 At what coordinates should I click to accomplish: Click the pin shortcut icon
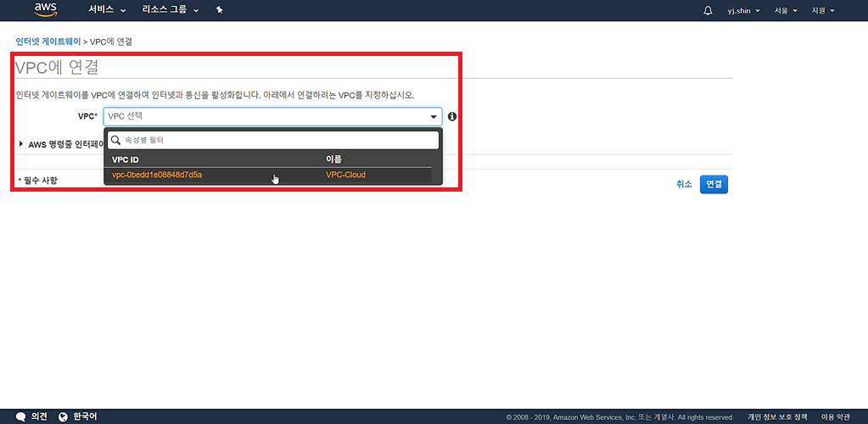click(x=219, y=10)
